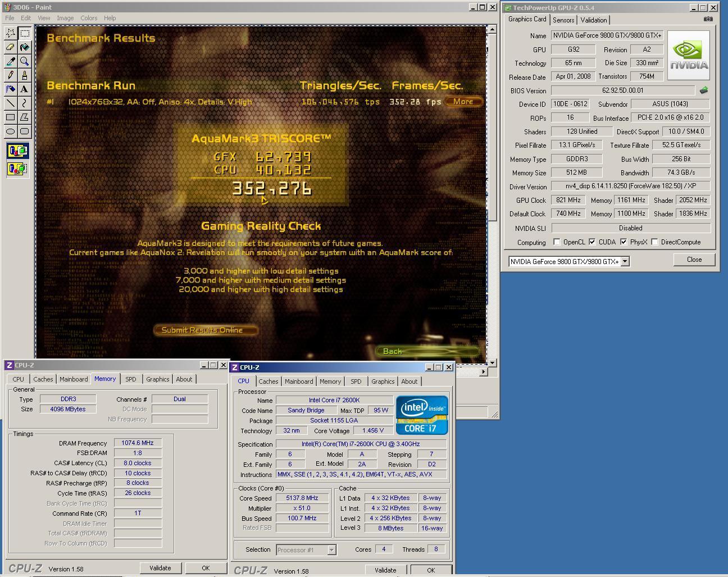Viewport: 728px width, 577px height.
Task: Select the Text tool in Paint
Action: tap(25, 89)
